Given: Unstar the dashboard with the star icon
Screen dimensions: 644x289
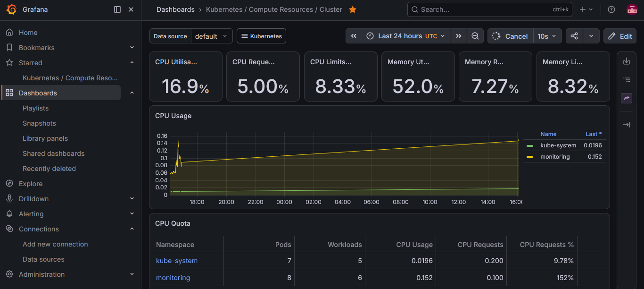Looking at the screenshot, I should (353, 9).
